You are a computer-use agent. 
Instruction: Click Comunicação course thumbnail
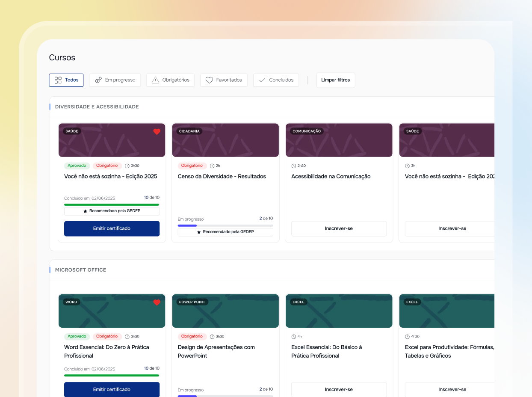click(x=339, y=140)
